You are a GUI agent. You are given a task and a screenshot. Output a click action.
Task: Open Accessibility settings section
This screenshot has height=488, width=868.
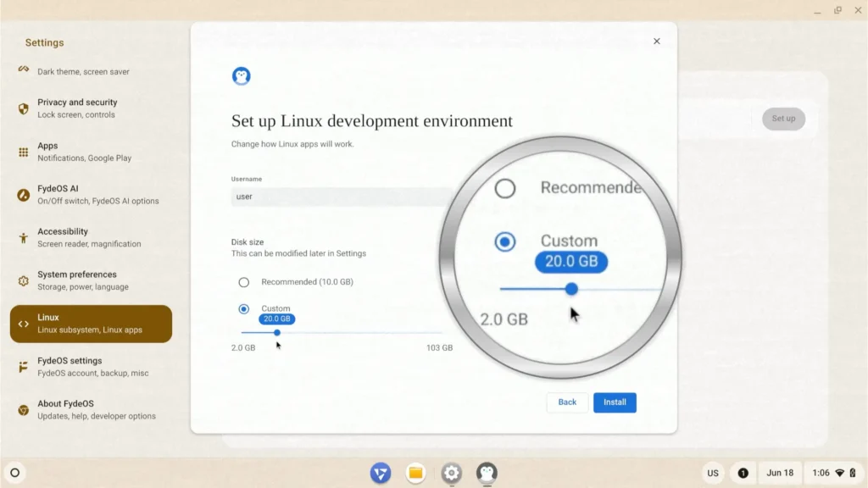(x=91, y=237)
